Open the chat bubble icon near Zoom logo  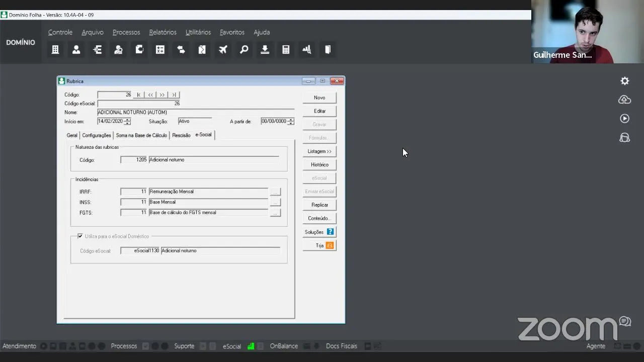[625, 321]
